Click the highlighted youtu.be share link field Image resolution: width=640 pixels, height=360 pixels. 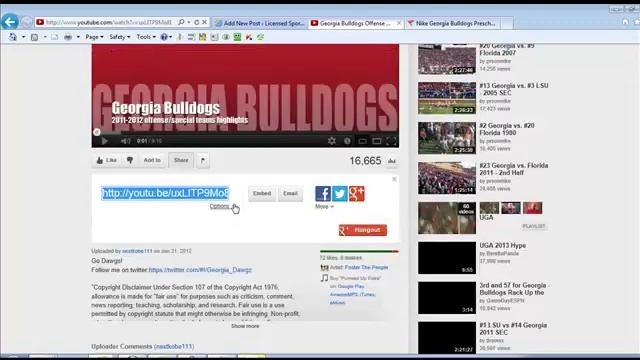click(165, 193)
